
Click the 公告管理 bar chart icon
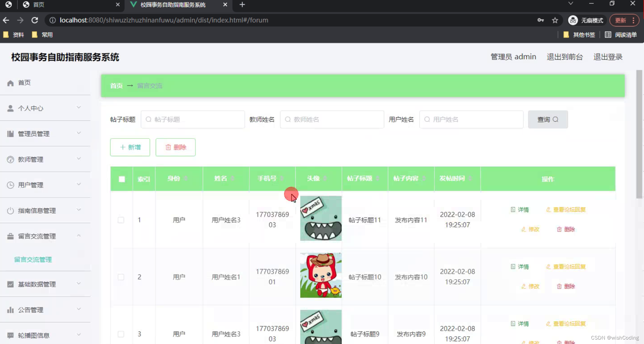(x=10, y=309)
